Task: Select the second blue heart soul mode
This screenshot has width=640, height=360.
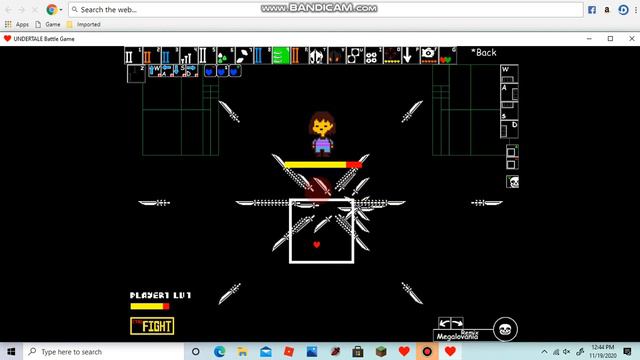Action: click(x=222, y=71)
